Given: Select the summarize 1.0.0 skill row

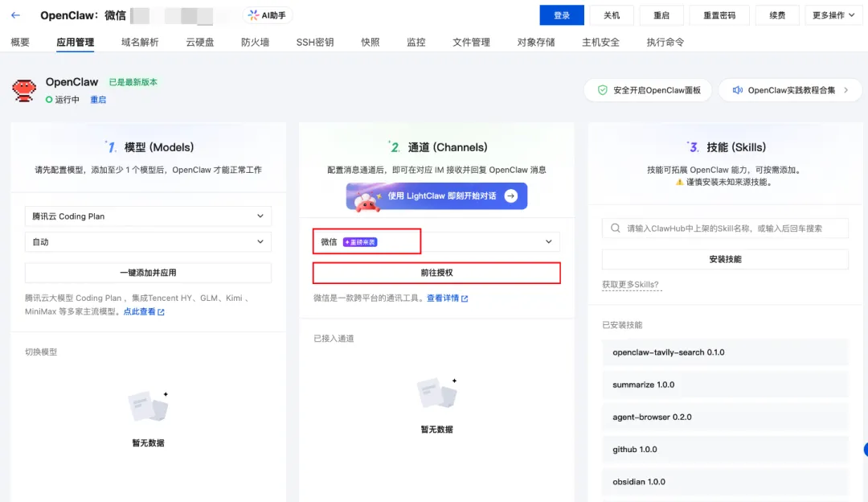Looking at the screenshot, I should coord(725,385).
